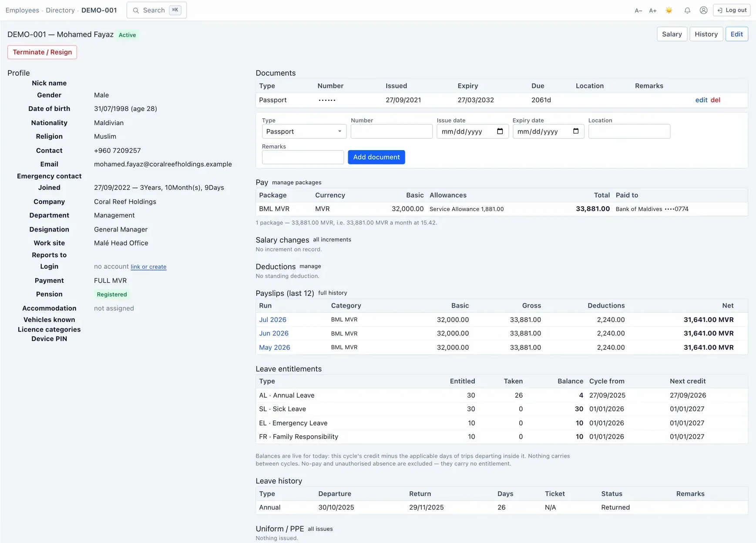Viewport: 756px width, 543px height.
Task: Click the Expiry date field
Action: click(548, 131)
